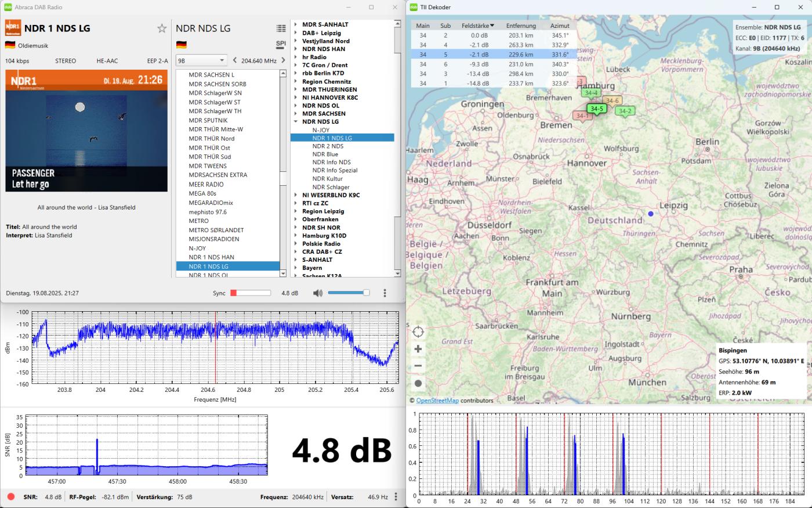Open the SPI icon

coord(281,44)
